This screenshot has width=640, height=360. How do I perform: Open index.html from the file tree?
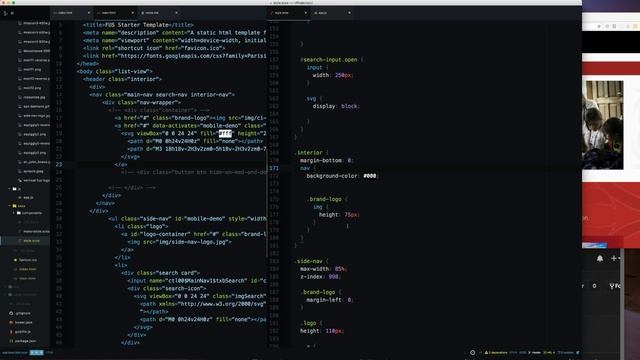pos(27,269)
